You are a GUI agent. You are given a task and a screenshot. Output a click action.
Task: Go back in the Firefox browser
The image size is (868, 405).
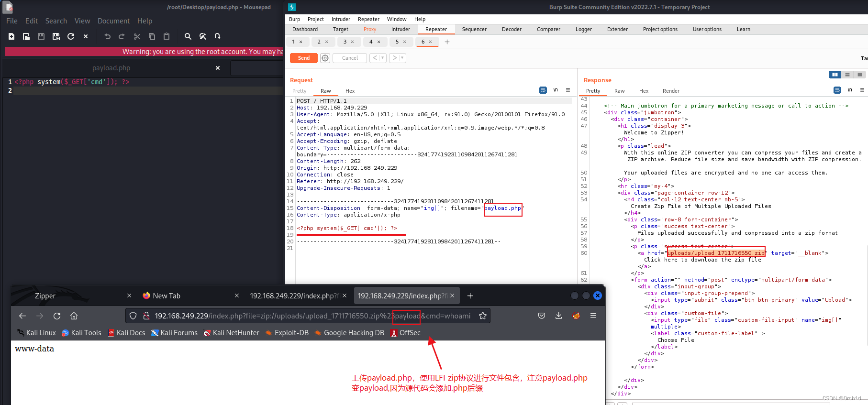pos(22,316)
